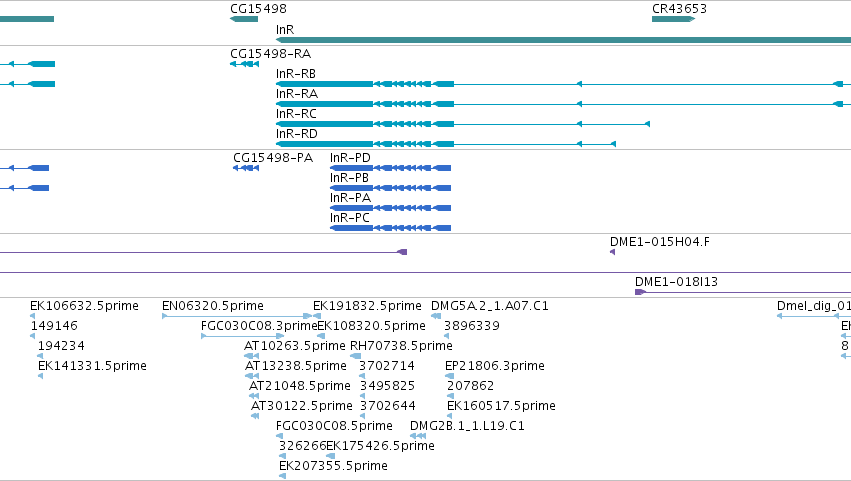Screen dimensions: 851x481
Task: Click feature 3702644
Action: 388,407
